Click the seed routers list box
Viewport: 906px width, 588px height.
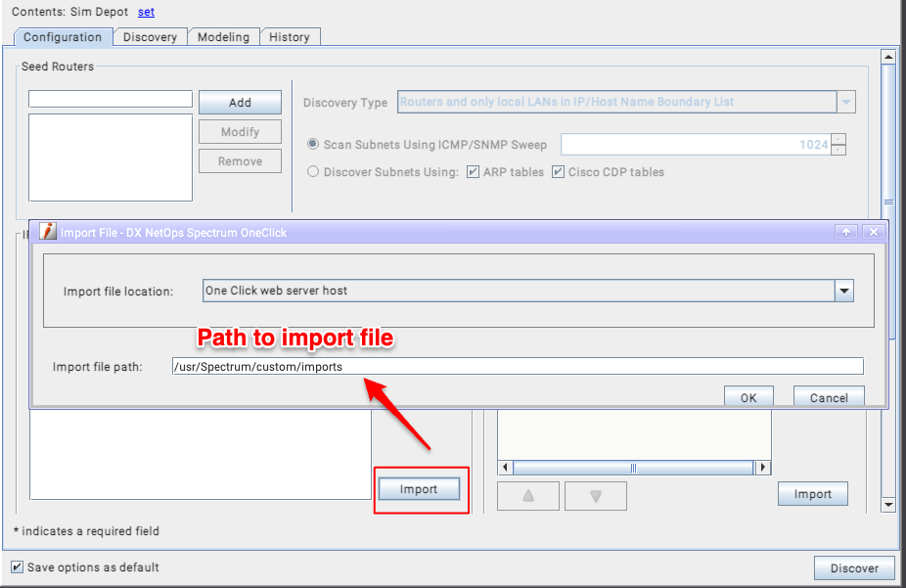pos(111,158)
